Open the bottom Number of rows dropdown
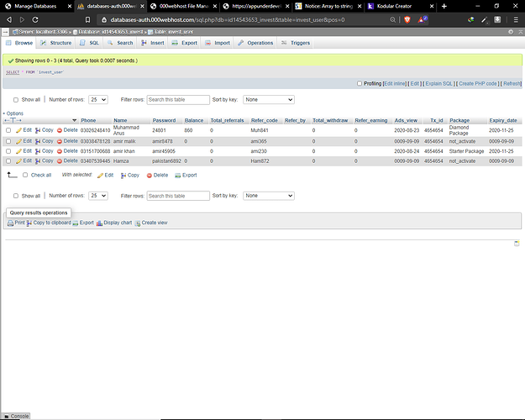Image resolution: width=525 pixels, height=420 pixels. [x=98, y=196]
